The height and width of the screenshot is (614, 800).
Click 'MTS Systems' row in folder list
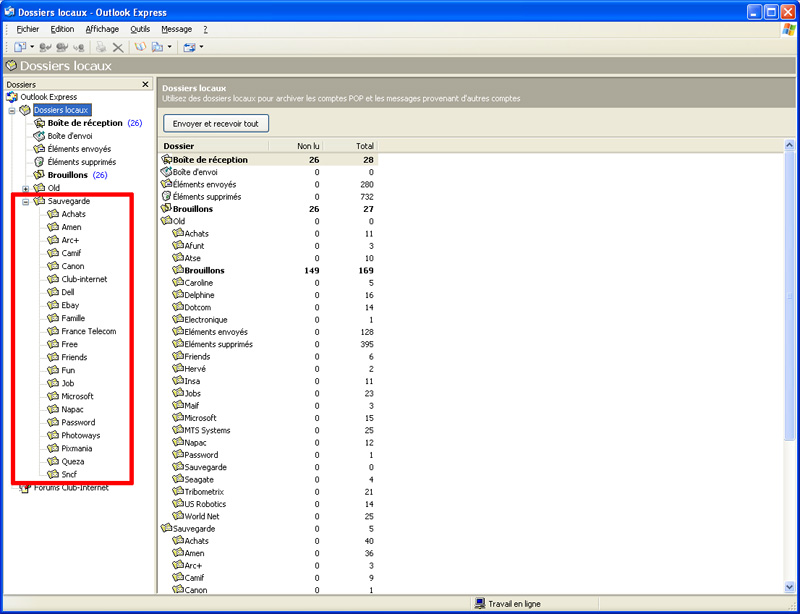pos(268,430)
